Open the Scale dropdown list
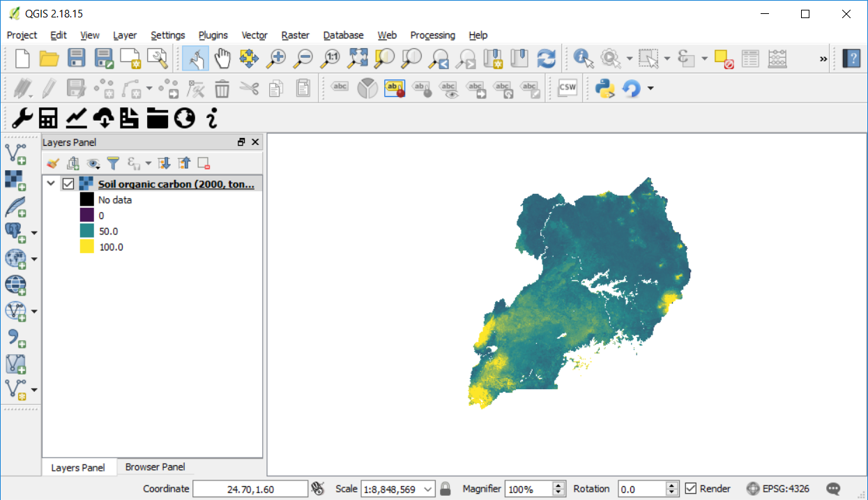The width and height of the screenshot is (868, 500). coord(428,489)
